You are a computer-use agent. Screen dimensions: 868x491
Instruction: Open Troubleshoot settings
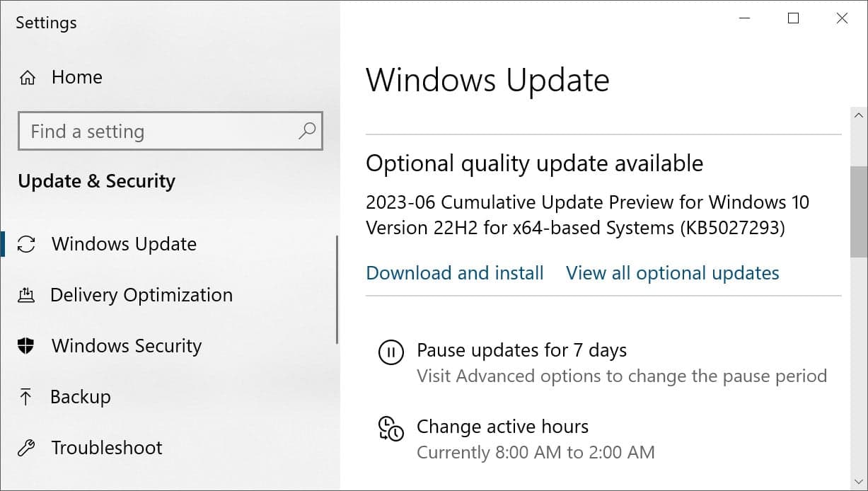pyautogui.click(x=106, y=448)
